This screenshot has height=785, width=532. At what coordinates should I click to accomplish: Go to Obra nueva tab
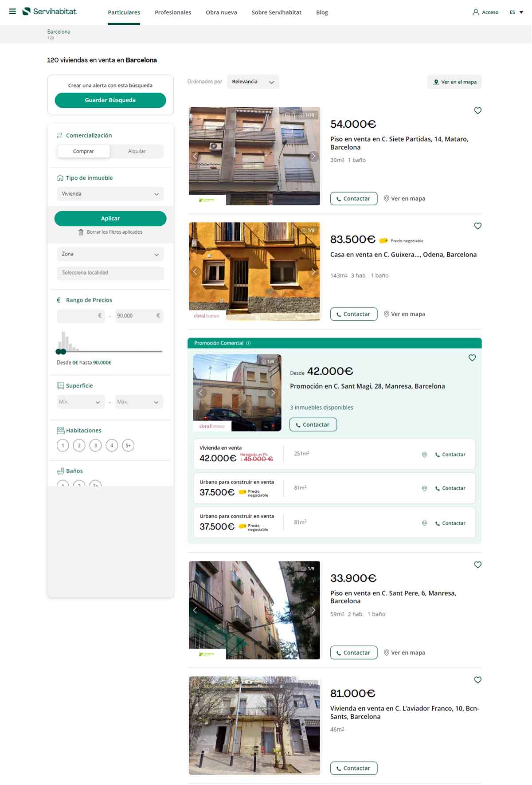tap(221, 12)
